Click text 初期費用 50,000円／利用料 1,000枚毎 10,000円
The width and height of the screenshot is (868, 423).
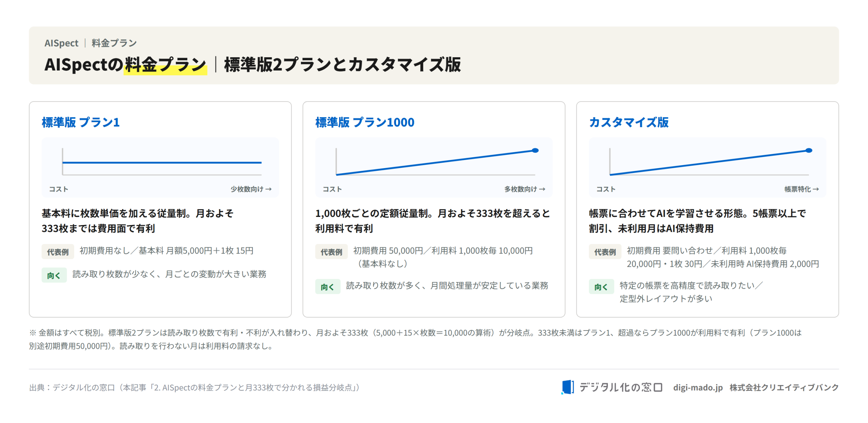[x=443, y=250]
